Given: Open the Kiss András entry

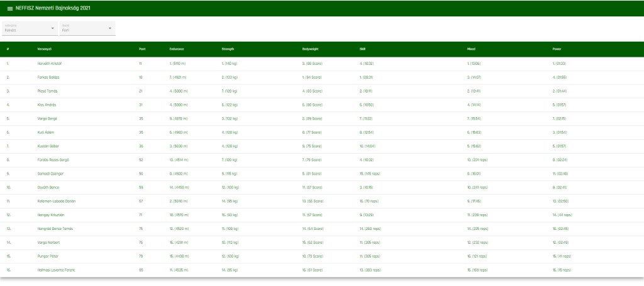Looking at the screenshot, I should point(47,105).
